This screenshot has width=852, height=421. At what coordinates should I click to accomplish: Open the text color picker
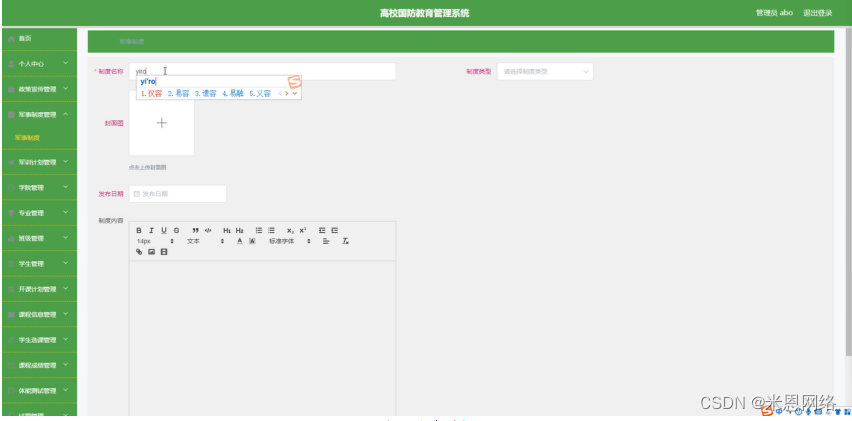[x=240, y=241]
